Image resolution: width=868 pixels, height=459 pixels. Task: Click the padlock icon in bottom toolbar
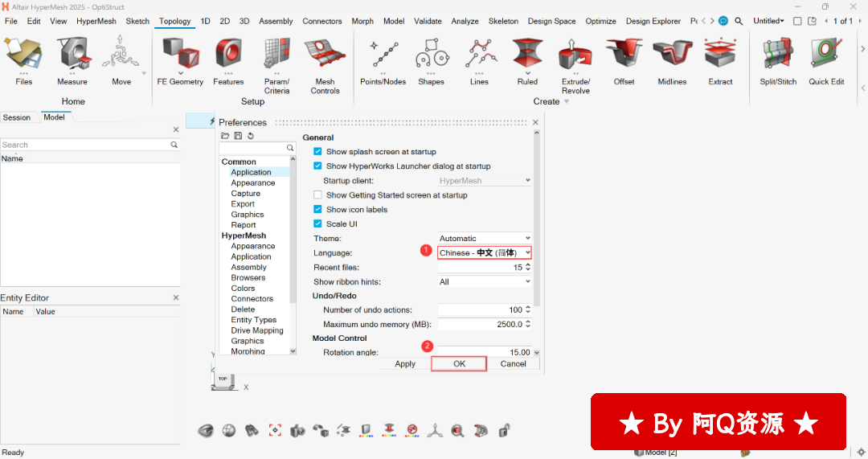point(504,430)
